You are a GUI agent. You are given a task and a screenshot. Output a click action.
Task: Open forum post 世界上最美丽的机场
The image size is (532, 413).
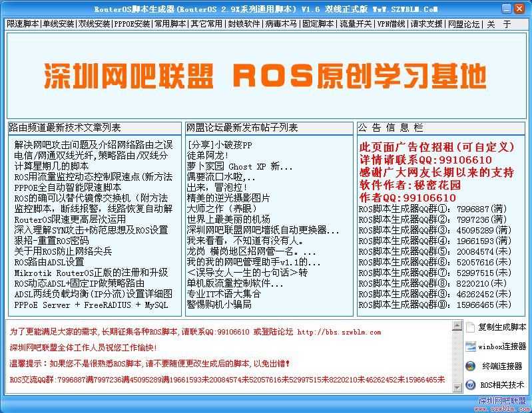(x=228, y=219)
